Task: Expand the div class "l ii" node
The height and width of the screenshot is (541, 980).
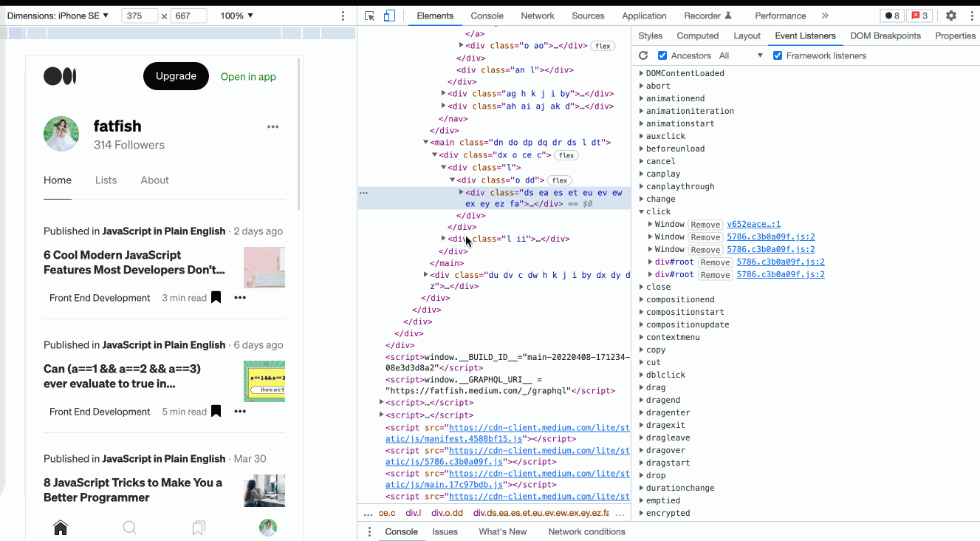Action: pyautogui.click(x=443, y=238)
